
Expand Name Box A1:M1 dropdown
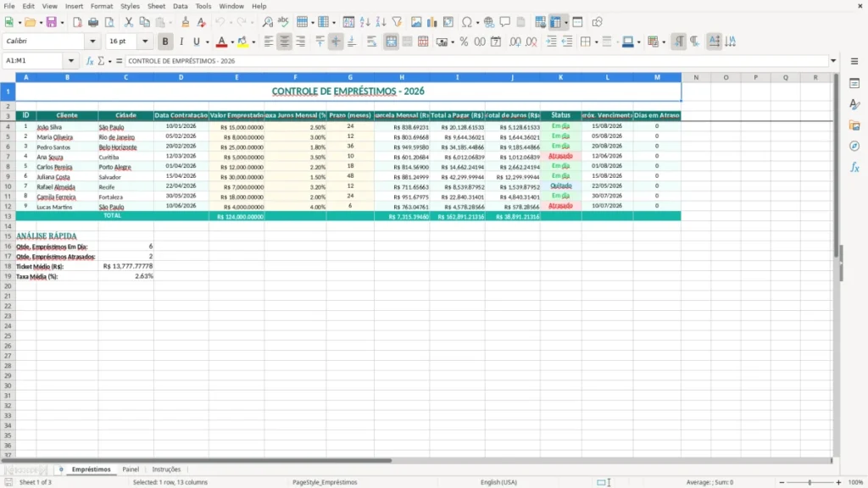tap(71, 61)
